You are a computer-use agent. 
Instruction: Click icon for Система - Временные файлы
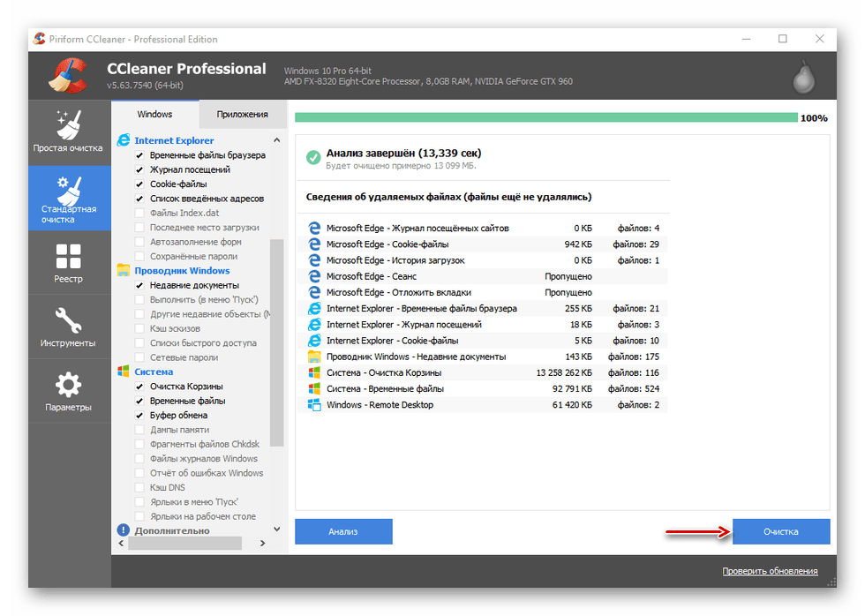[x=314, y=389]
